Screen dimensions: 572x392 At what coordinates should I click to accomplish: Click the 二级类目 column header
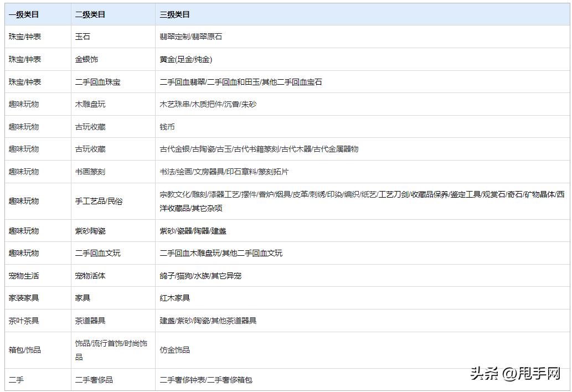coord(89,14)
